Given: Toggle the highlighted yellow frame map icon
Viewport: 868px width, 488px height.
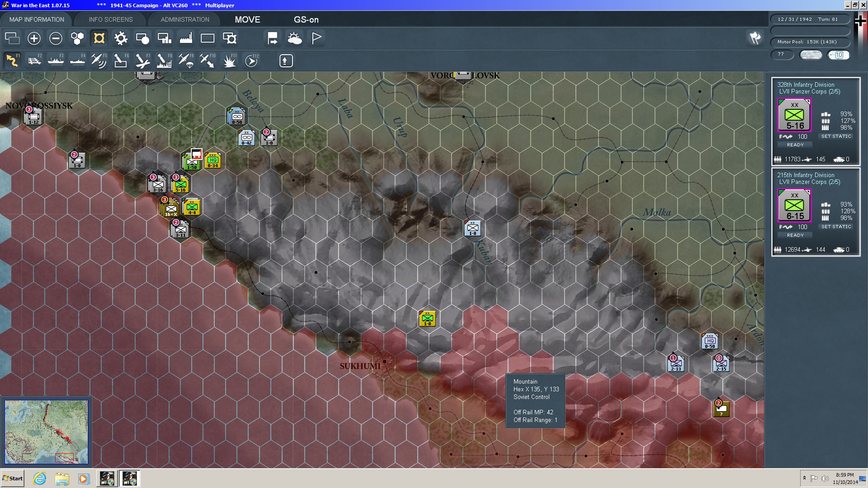Looking at the screenshot, I should tap(99, 38).
